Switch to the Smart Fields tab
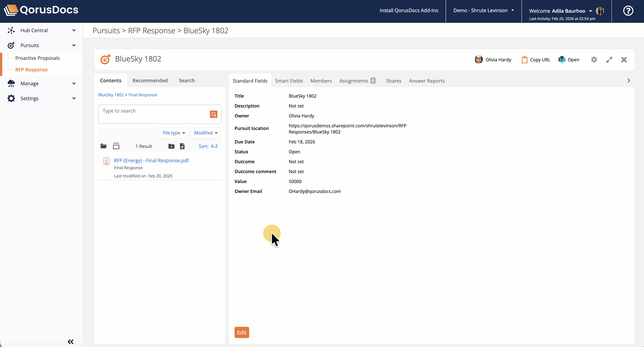 tap(289, 81)
